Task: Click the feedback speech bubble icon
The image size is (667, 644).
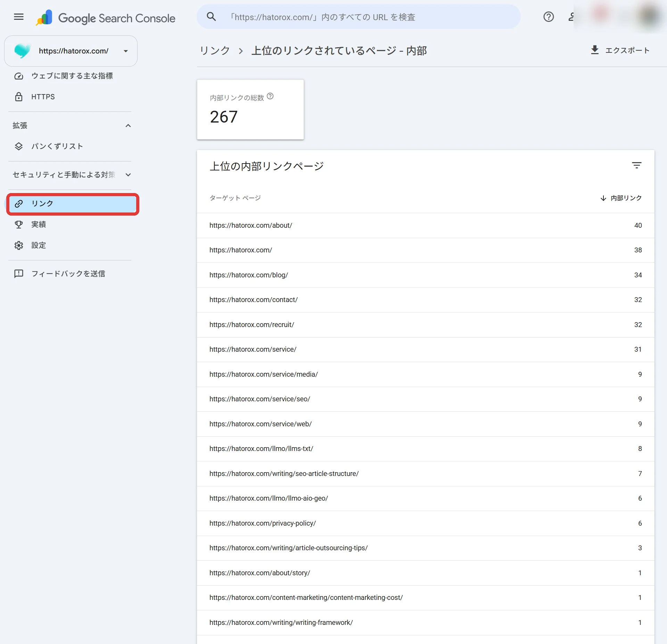Action: pos(19,274)
